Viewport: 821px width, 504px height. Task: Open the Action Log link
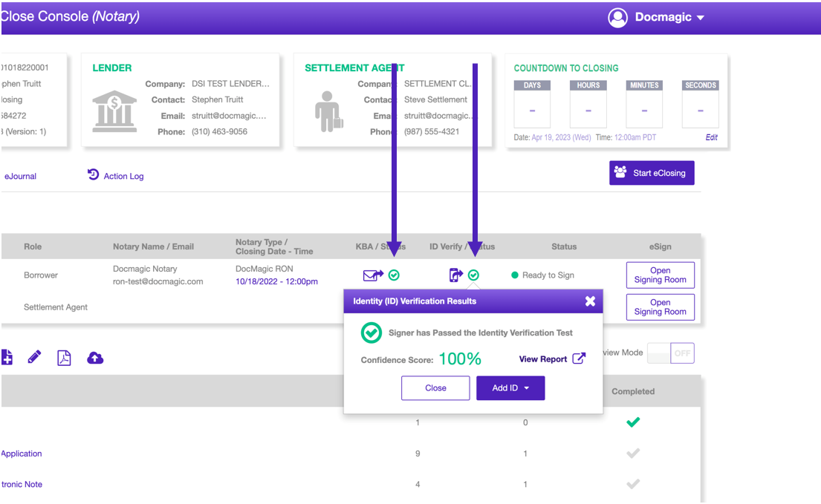[123, 176]
